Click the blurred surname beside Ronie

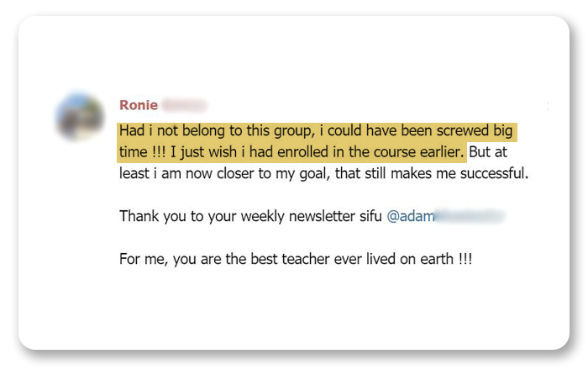point(185,105)
